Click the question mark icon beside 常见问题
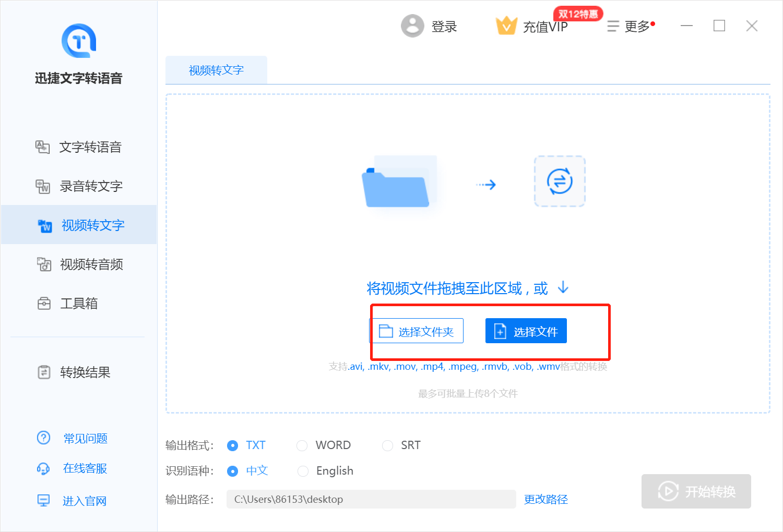This screenshot has height=532, width=783. (43, 438)
